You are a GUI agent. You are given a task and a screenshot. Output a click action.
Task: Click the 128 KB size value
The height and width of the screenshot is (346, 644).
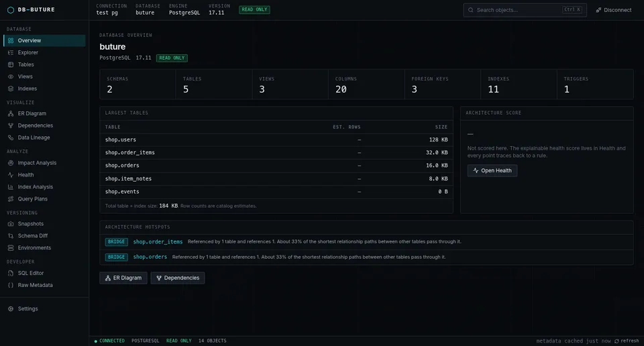438,139
